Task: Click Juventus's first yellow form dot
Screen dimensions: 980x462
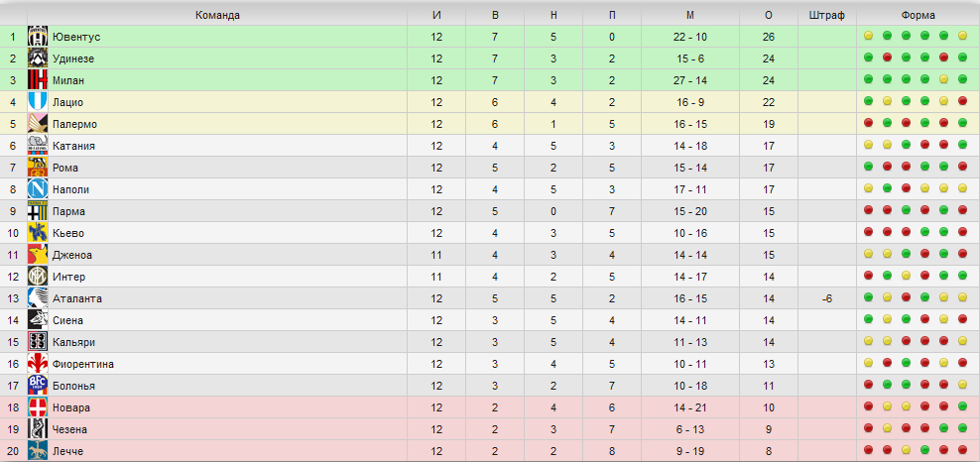Action: (868, 36)
